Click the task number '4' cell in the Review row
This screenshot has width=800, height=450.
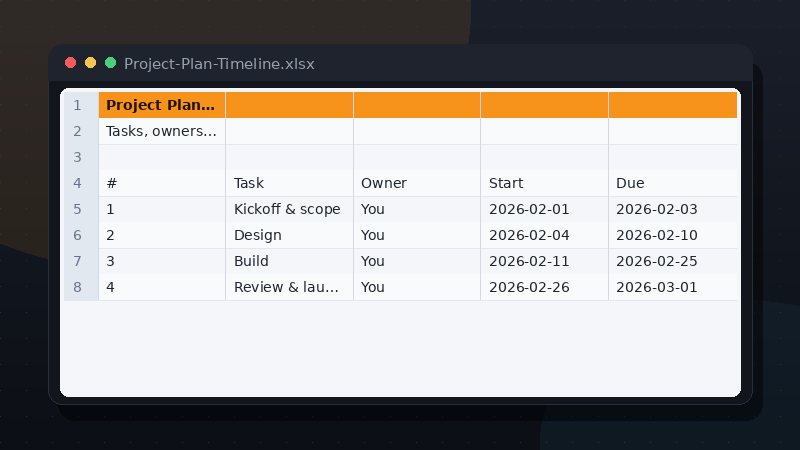click(x=162, y=287)
